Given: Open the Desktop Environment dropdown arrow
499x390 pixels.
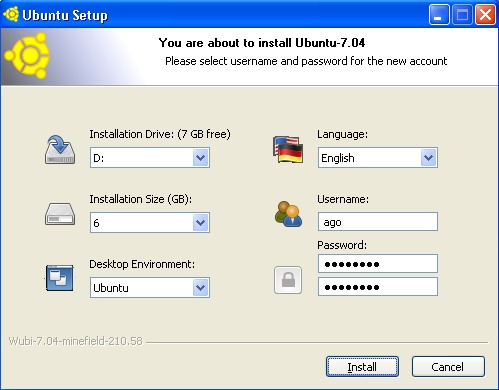Looking at the screenshot, I should click(201, 288).
